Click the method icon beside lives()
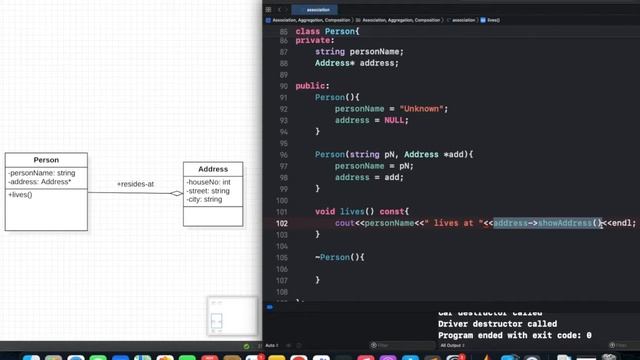The image size is (640, 360). tap(483, 20)
